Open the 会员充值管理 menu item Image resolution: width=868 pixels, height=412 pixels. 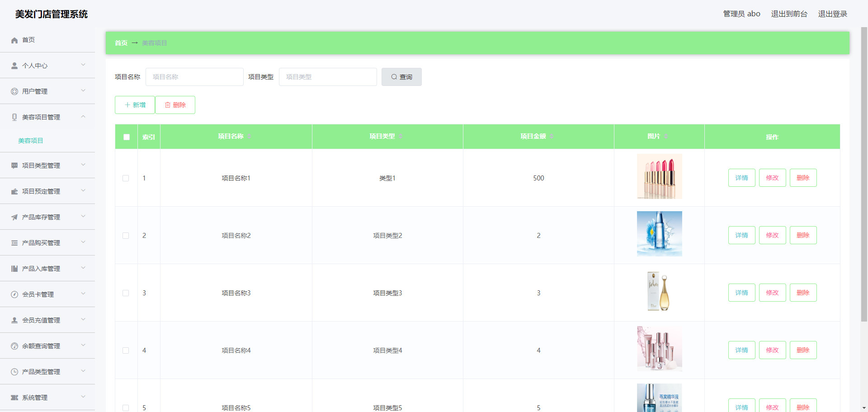[47, 320]
